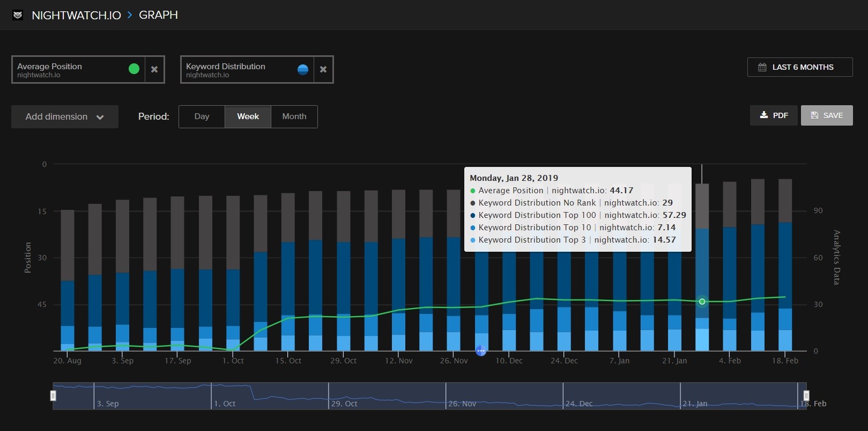The width and height of the screenshot is (868, 431).
Task: Click the blue Keyword Distribution color icon
Action: pyautogui.click(x=303, y=69)
